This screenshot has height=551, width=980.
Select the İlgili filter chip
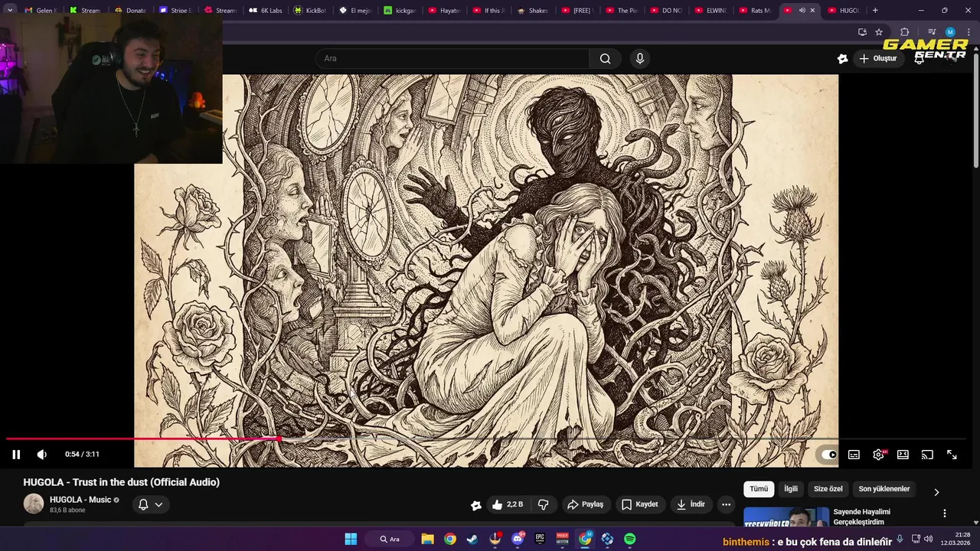click(791, 489)
